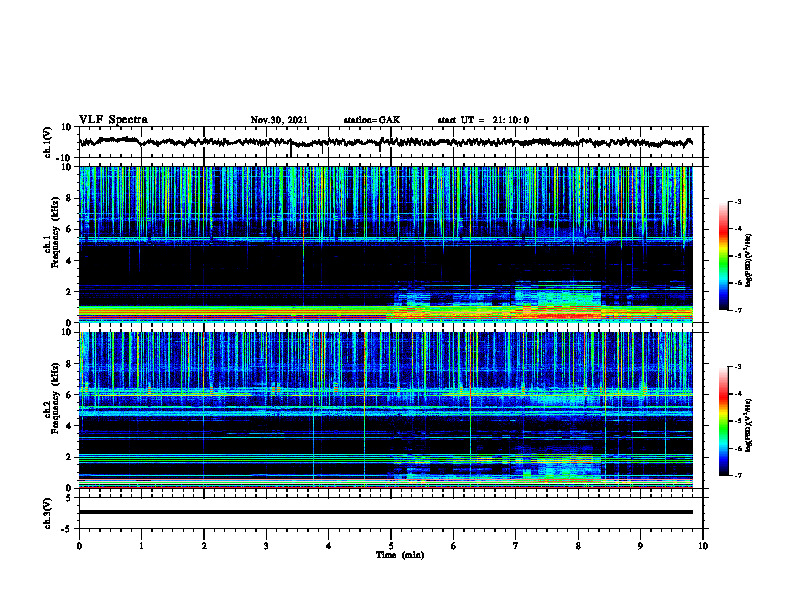Click the time axis tick label "2"
The width and height of the screenshot is (792, 612).
click(204, 546)
